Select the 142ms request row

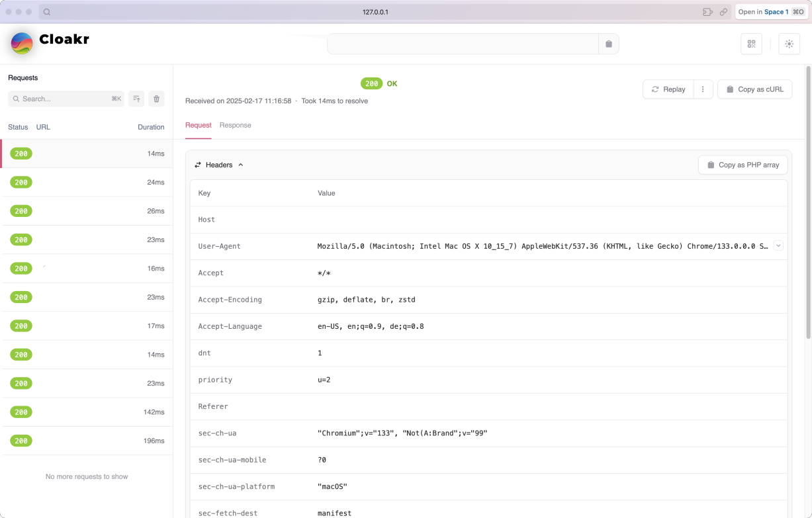[86, 412]
